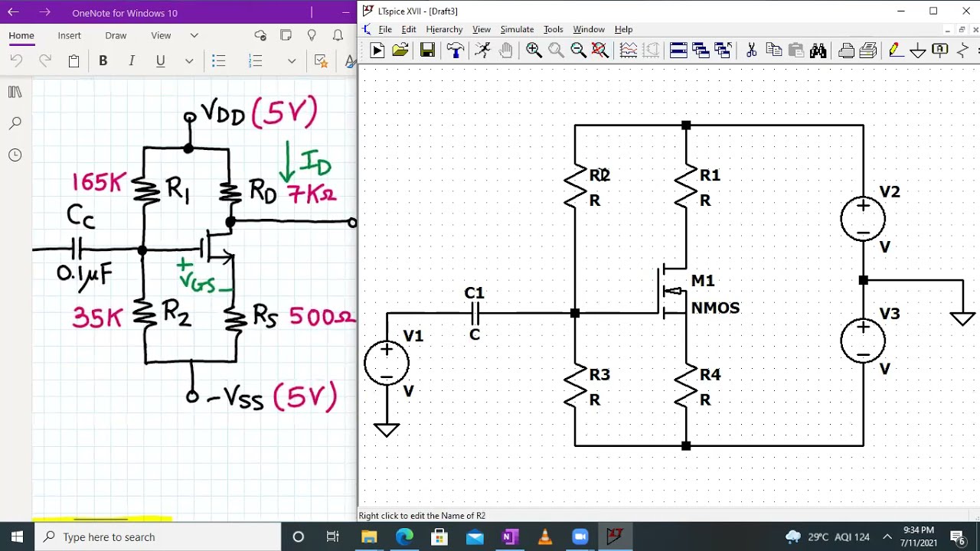This screenshot has width=980, height=551.
Task: Select the Copy tool in LTspice
Action: (773, 51)
